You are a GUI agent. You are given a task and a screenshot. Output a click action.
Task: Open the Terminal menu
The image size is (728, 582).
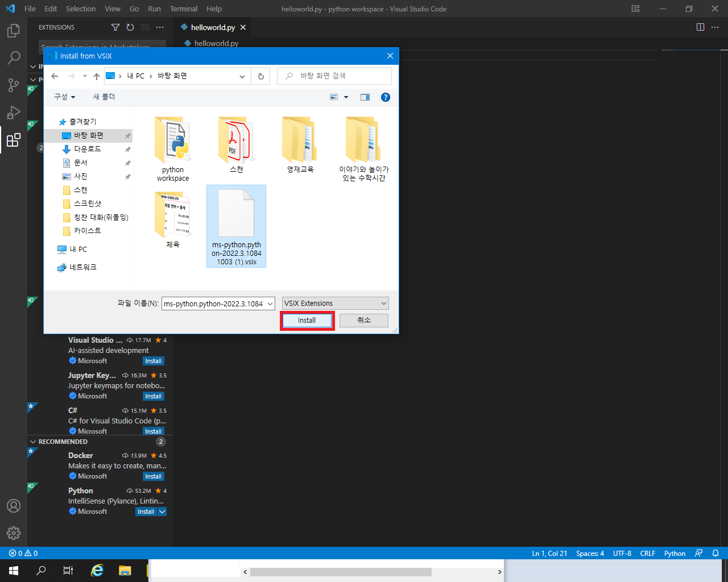pos(184,9)
